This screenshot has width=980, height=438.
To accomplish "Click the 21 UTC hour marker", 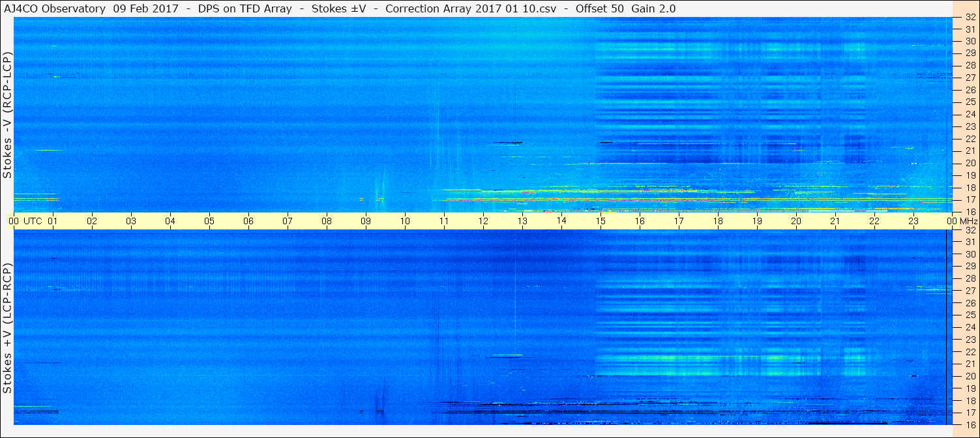I will [835, 221].
